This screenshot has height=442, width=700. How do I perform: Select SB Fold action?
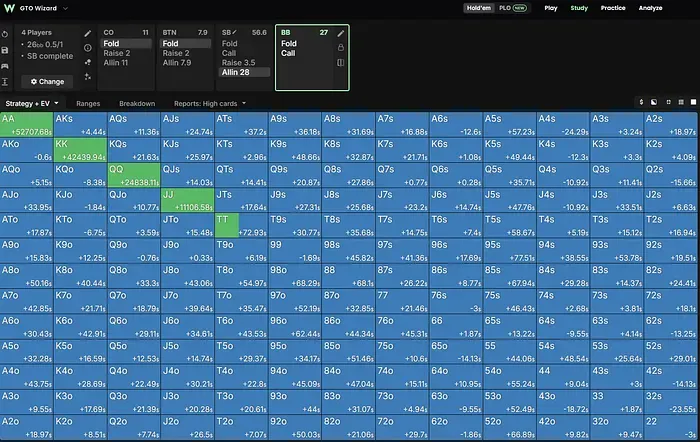pyautogui.click(x=229, y=43)
